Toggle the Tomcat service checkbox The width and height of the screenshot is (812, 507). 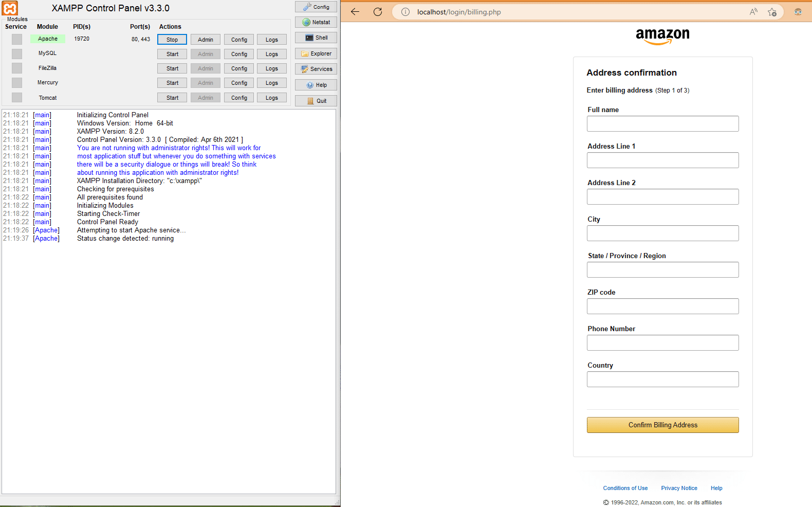[17, 97]
